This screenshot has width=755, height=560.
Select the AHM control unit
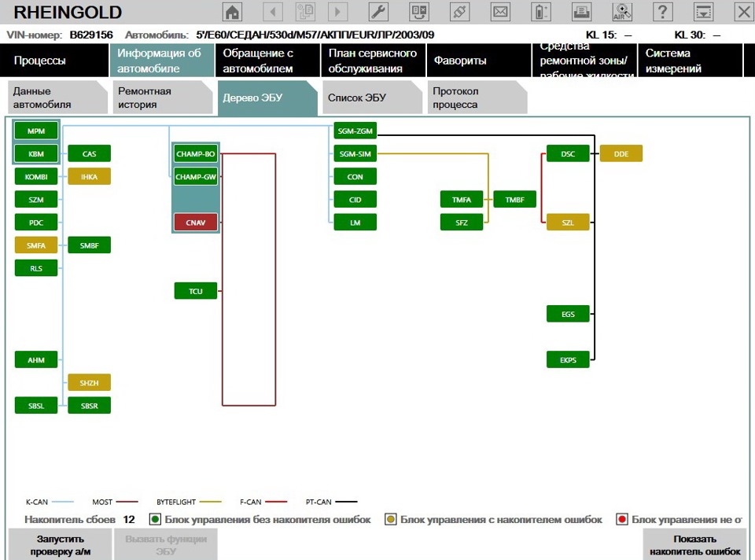pos(36,359)
